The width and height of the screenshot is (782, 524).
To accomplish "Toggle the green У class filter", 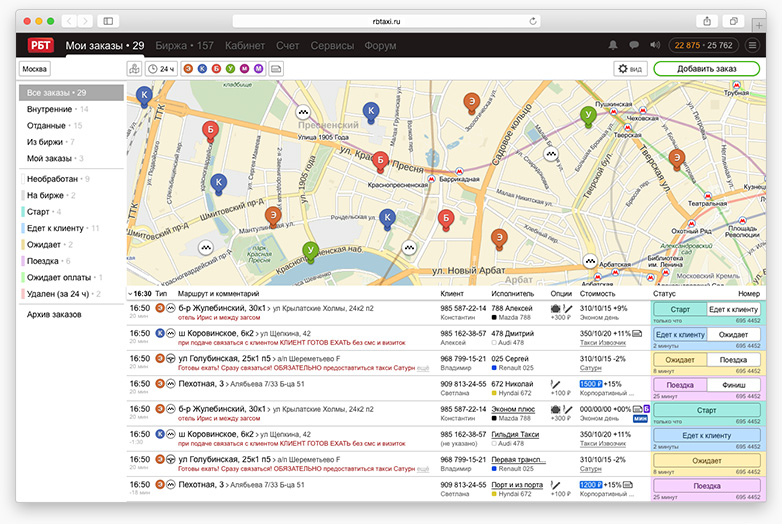I will click(x=230, y=69).
